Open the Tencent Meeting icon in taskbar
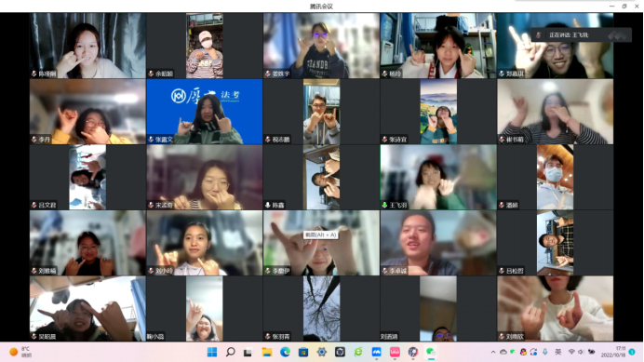The image size is (644, 362). [376, 352]
